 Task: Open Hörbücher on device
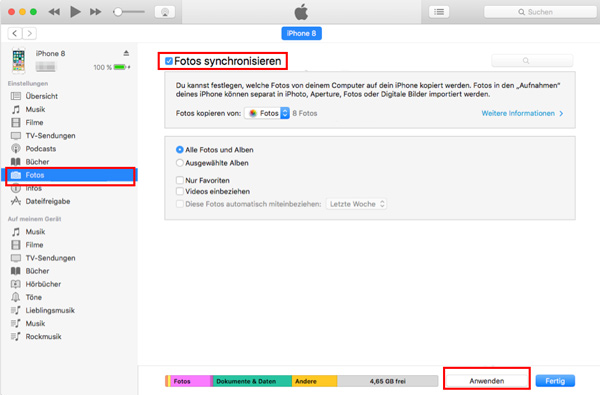[43, 284]
